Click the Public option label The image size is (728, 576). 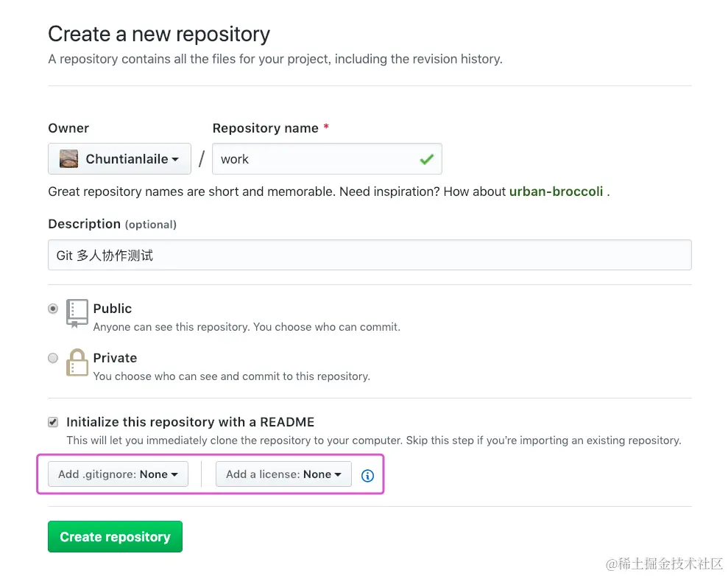point(113,309)
